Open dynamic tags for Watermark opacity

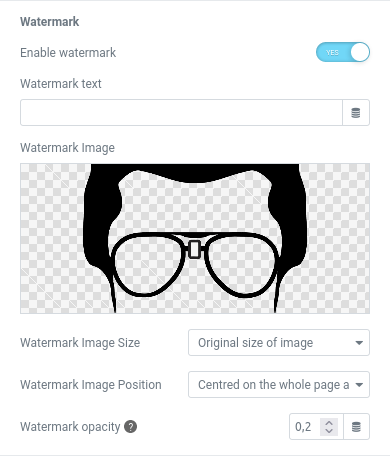coord(356,427)
